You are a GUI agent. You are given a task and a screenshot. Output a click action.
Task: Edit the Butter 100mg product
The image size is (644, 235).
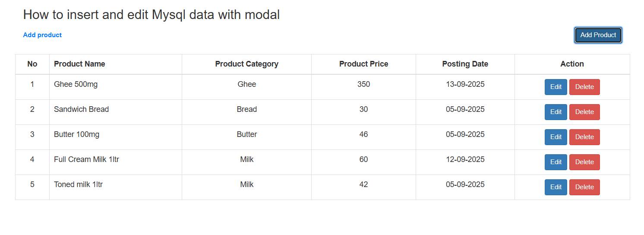click(556, 137)
